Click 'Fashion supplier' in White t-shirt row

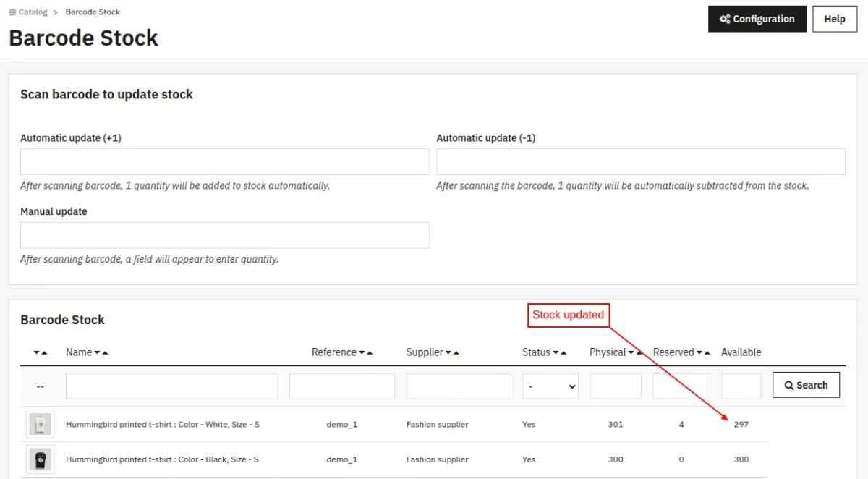(x=438, y=425)
